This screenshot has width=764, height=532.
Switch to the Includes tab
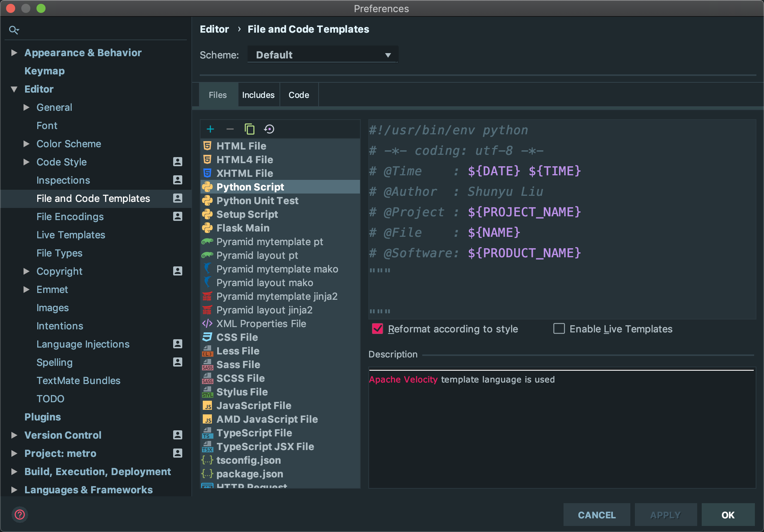259,95
